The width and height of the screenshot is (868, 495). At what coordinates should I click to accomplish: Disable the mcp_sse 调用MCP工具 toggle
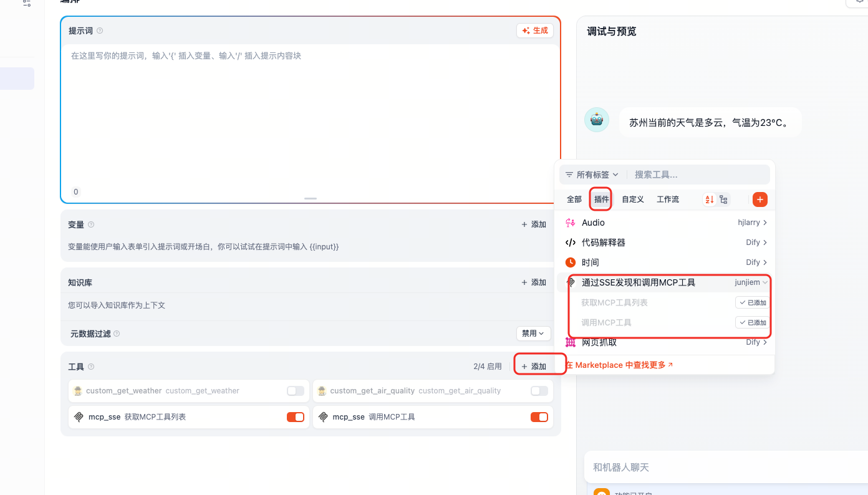[539, 416]
